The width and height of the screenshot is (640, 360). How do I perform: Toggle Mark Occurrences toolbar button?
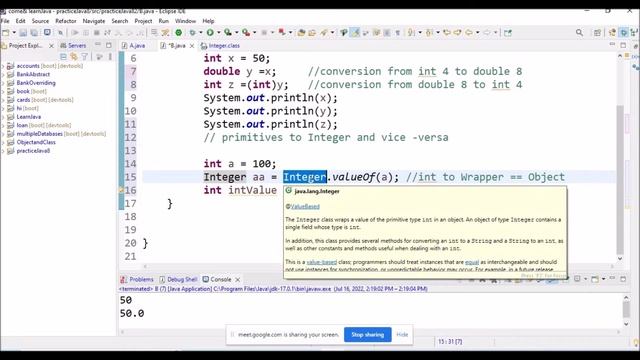point(355,33)
